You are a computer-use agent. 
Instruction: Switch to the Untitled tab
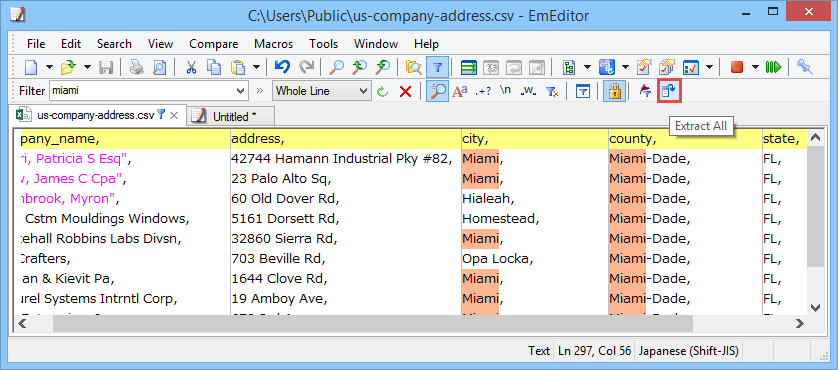[230, 117]
